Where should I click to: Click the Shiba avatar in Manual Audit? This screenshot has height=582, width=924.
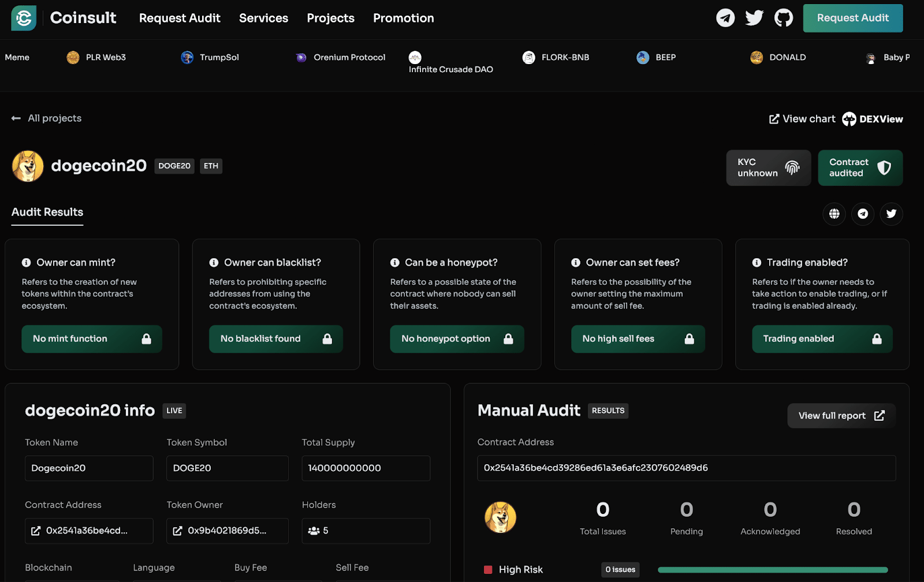[500, 517]
